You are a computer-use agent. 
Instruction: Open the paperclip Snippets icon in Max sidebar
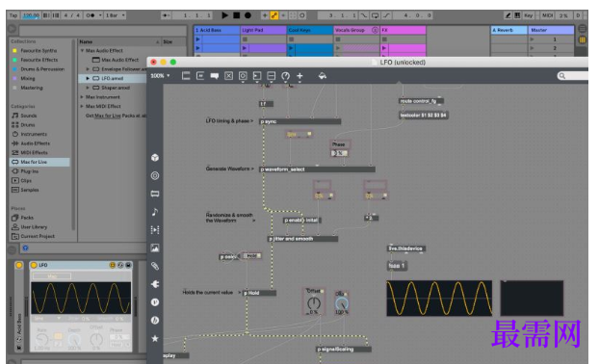[155, 266]
